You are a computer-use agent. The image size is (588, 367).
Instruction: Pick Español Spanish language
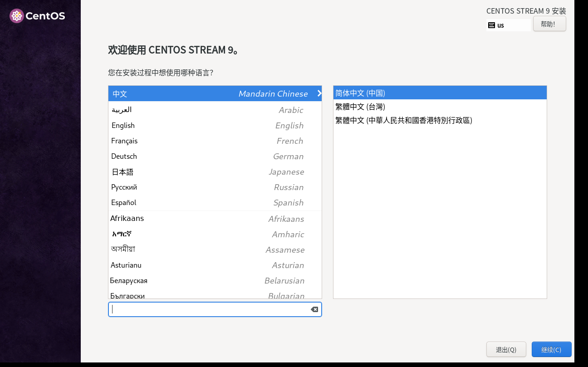(215, 202)
